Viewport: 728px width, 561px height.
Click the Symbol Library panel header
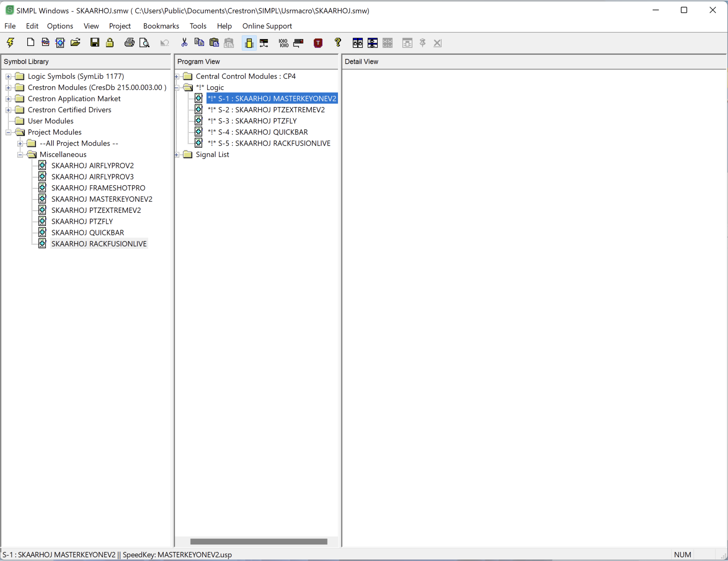tap(86, 62)
